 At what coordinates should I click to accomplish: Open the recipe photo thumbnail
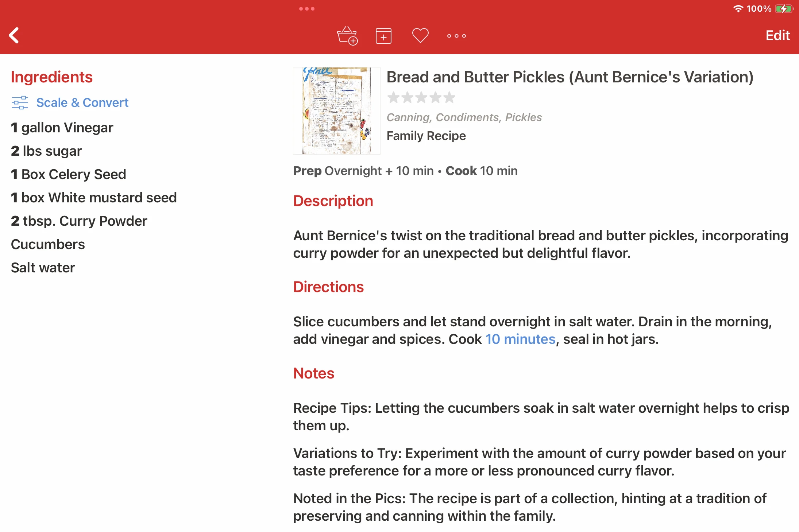pos(336,111)
